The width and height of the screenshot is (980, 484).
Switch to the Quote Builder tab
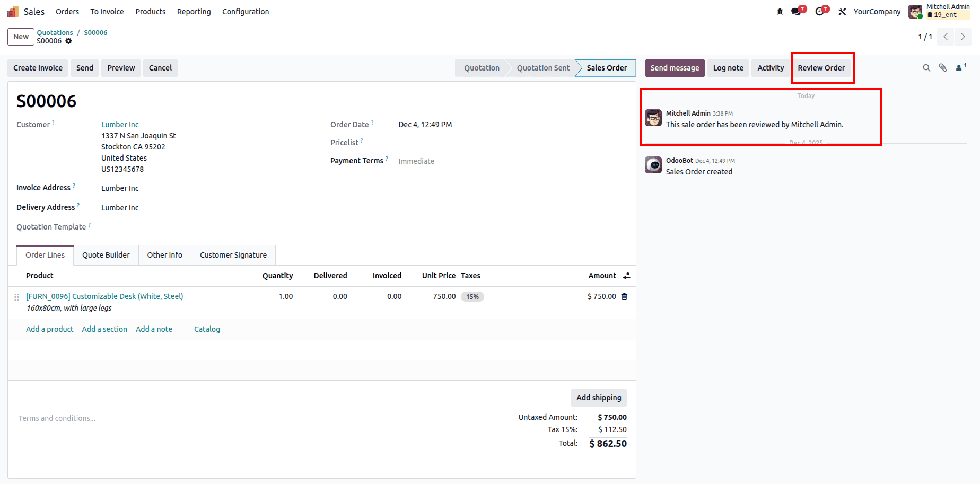pyautogui.click(x=106, y=255)
